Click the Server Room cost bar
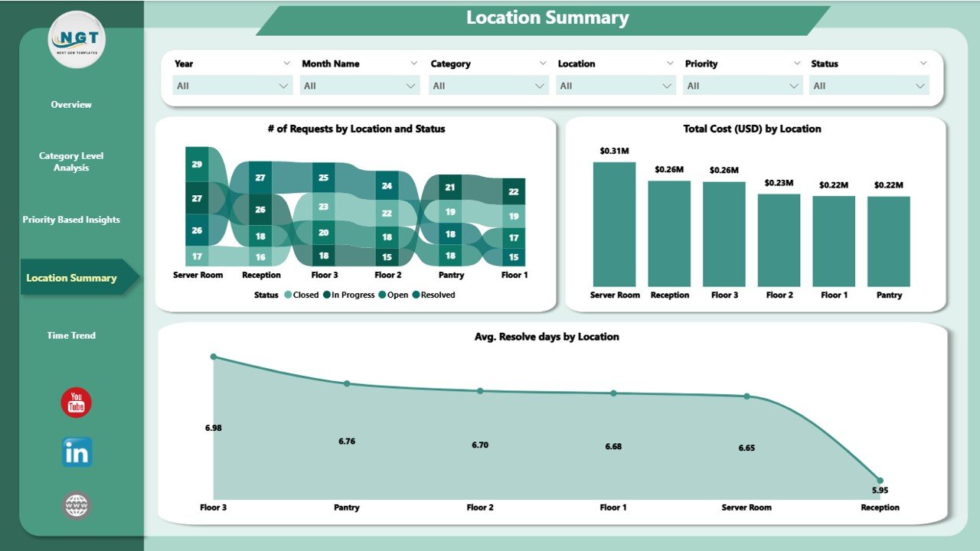The height and width of the screenshot is (551, 980). [x=614, y=224]
